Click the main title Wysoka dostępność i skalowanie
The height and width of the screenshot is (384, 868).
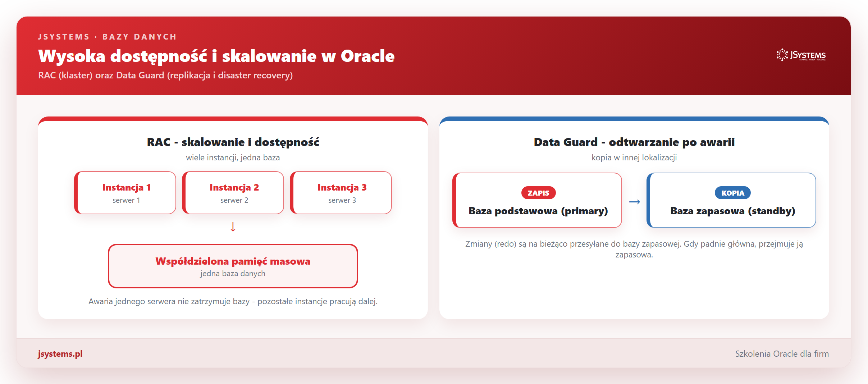[x=216, y=56]
